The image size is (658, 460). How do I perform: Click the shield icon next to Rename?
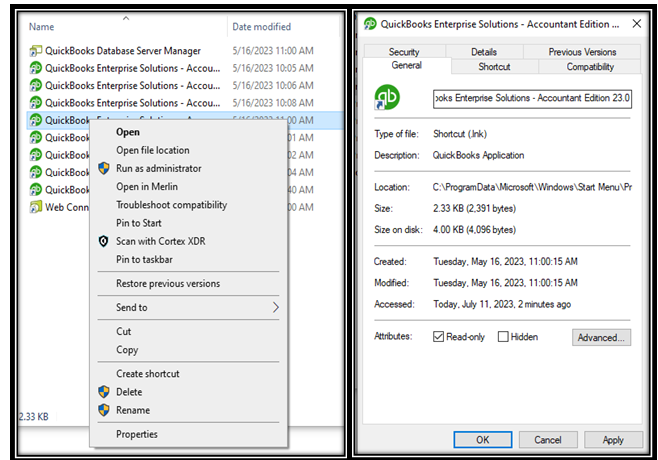coord(104,410)
